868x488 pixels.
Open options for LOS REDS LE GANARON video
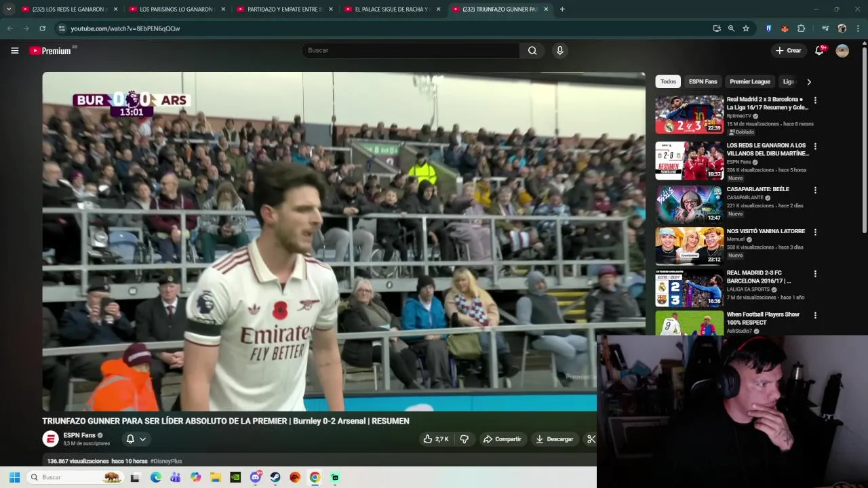[815, 146]
